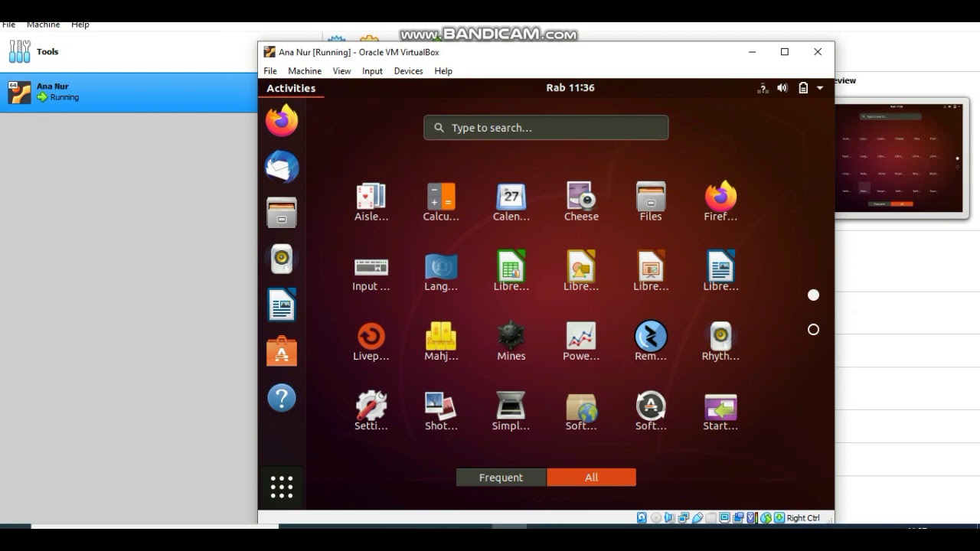The image size is (980, 551).
Task: Open LibreOffice Writer in the dock
Action: coord(282,305)
